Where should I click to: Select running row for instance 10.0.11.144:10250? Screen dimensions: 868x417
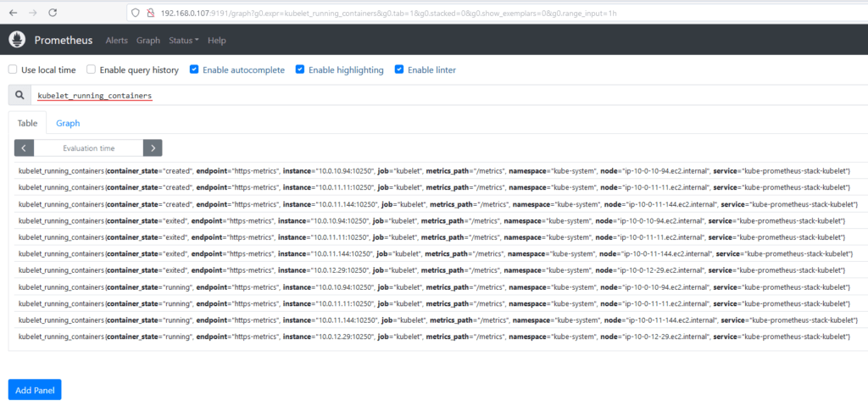click(x=440, y=320)
